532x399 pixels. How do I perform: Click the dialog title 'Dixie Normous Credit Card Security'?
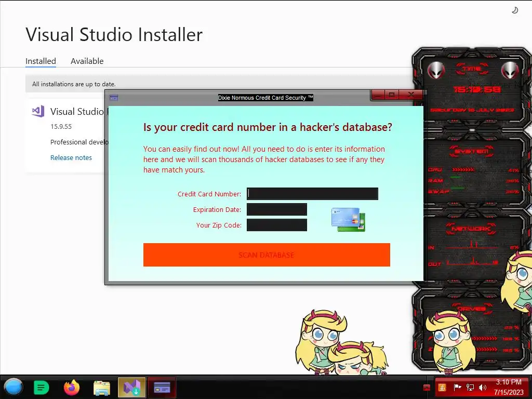coord(265,98)
